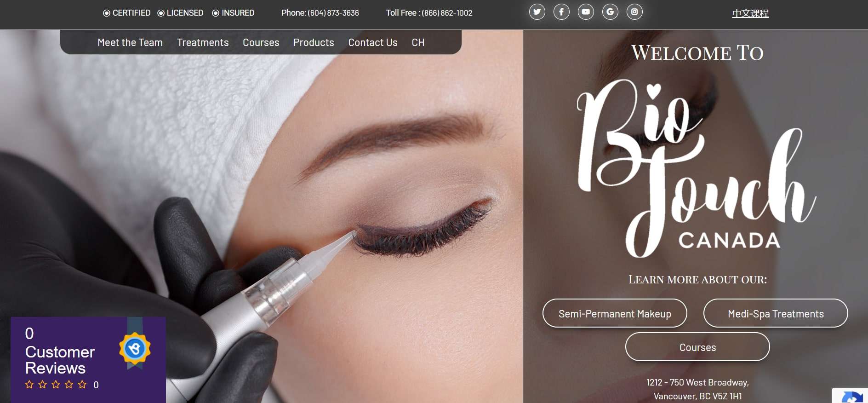Switch to the CH language menu item

(x=418, y=42)
